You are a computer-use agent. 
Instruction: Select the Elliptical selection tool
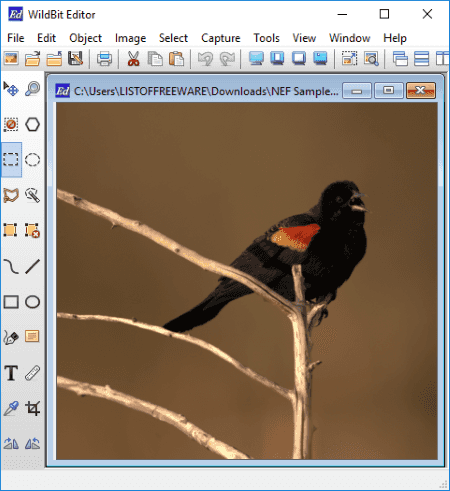(33, 160)
